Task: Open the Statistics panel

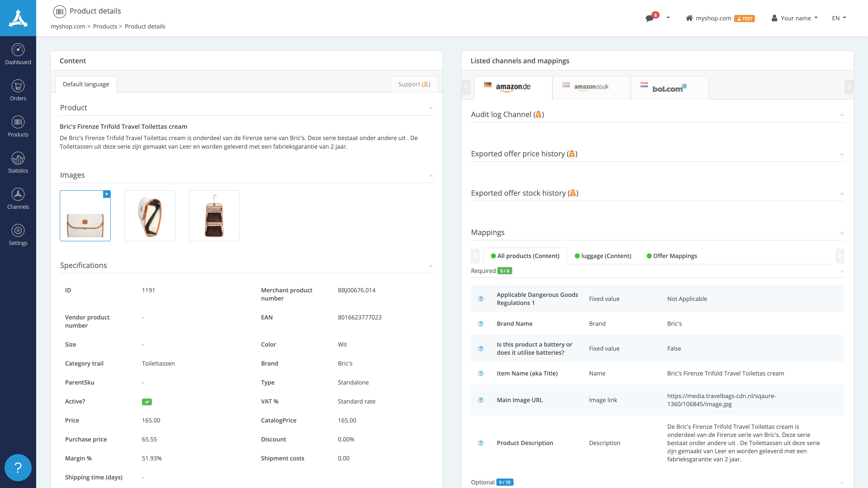Action: [x=18, y=162]
